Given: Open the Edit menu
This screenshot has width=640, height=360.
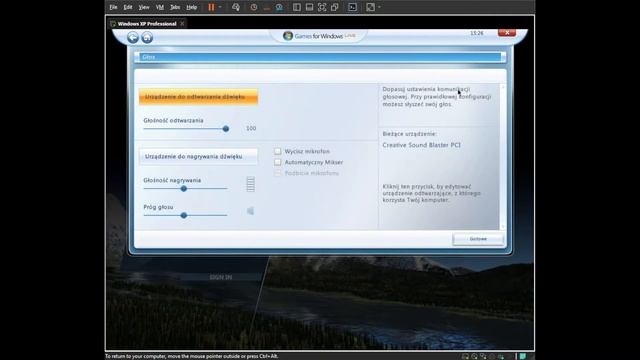Looking at the screenshot, I should 128,7.
